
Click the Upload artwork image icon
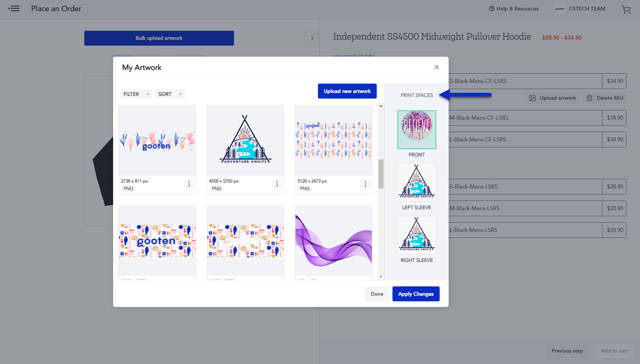[x=532, y=98]
